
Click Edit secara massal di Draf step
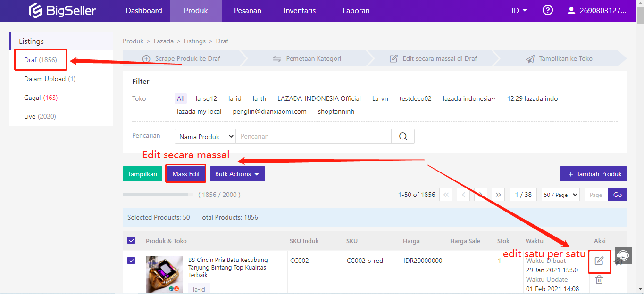pos(433,58)
